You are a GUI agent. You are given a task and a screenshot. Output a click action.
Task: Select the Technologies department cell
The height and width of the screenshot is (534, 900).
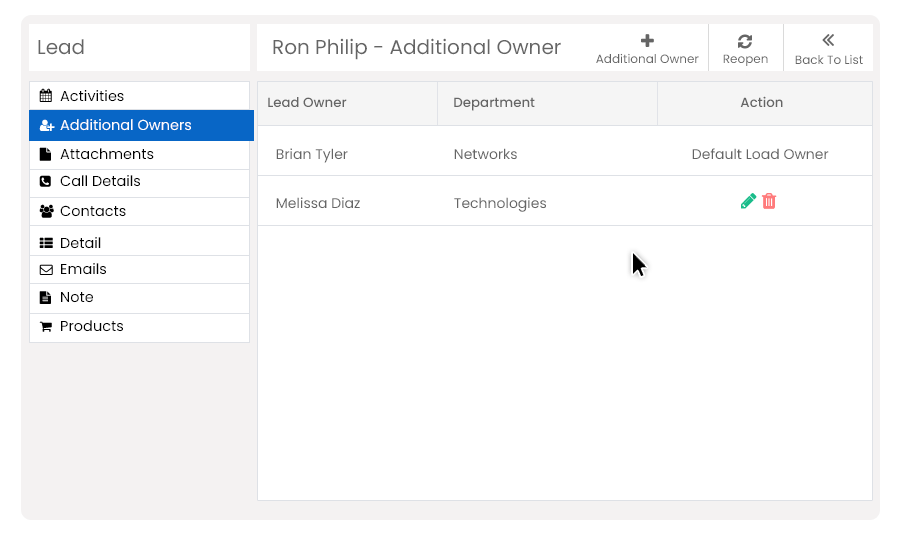[500, 203]
